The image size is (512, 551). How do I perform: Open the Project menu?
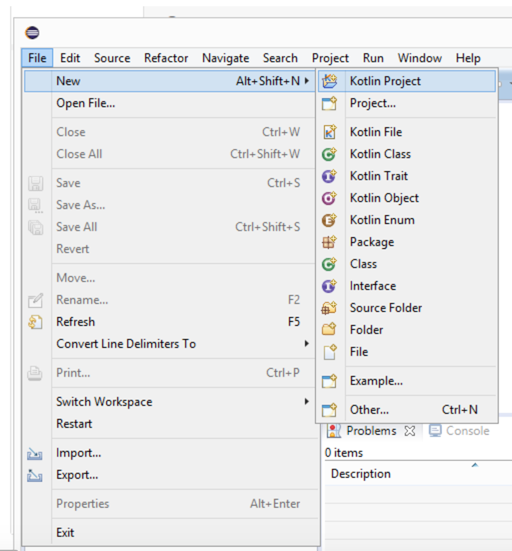(x=330, y=58)
